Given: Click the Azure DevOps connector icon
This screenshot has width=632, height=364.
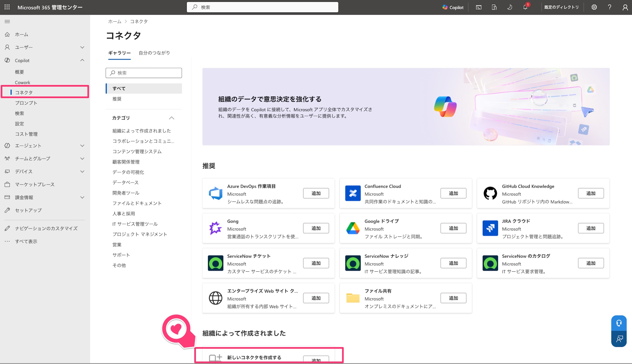Looking at the screenshot, I should click(x=215, y=193).
